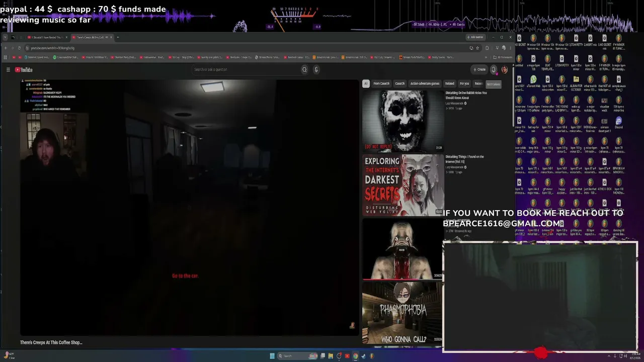Filter suggestions by 'From CaseOh' chip

(381, 83)
